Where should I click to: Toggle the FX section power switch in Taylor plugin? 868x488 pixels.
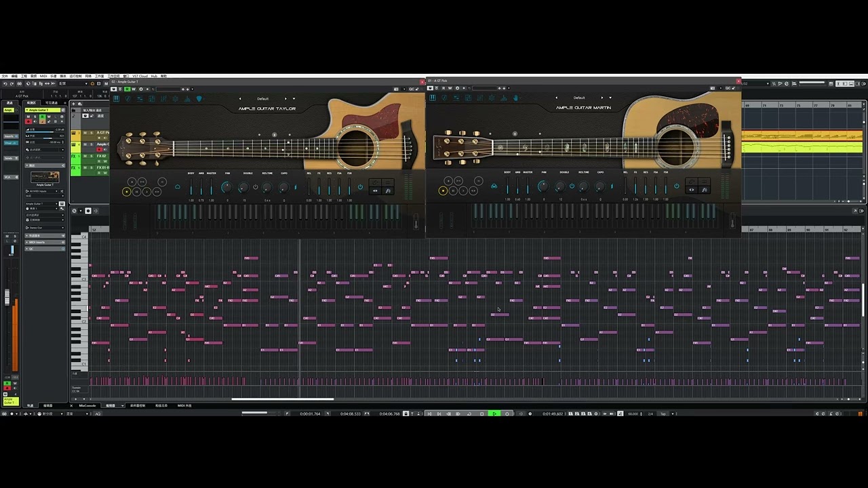click(360, 186)
